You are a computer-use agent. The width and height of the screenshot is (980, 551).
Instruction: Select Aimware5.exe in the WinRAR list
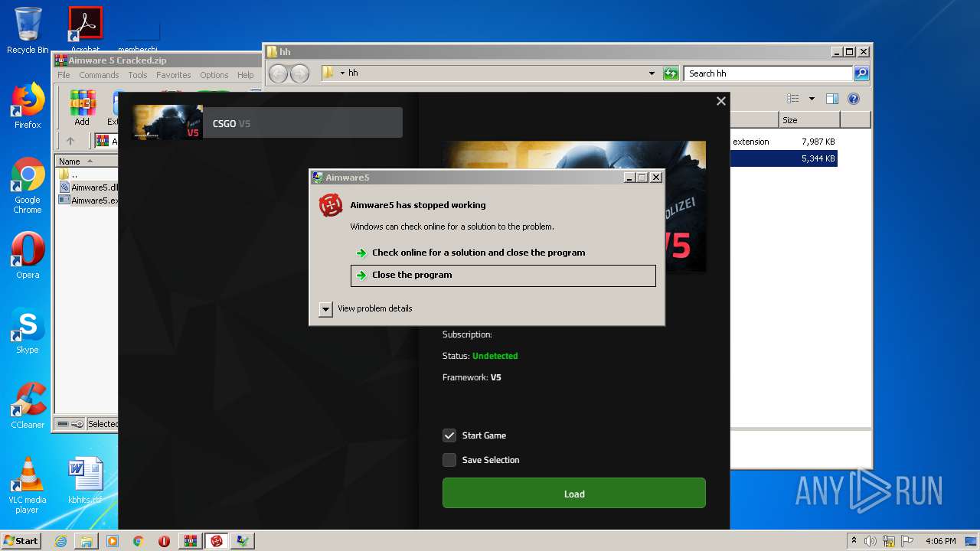[88, 201]
